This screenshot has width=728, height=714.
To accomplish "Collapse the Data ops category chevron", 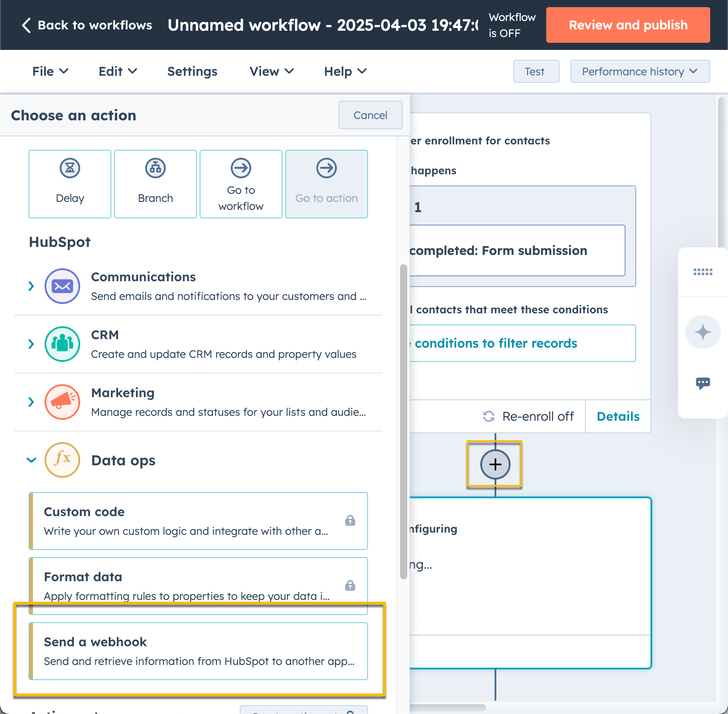I will coord(31,460).
